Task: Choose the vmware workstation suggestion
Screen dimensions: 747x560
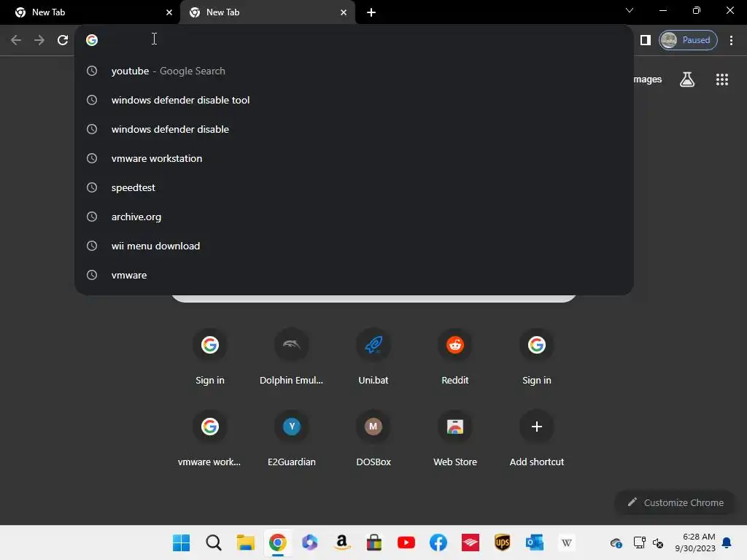Action: pyautogui.click(x=354, y=158)
